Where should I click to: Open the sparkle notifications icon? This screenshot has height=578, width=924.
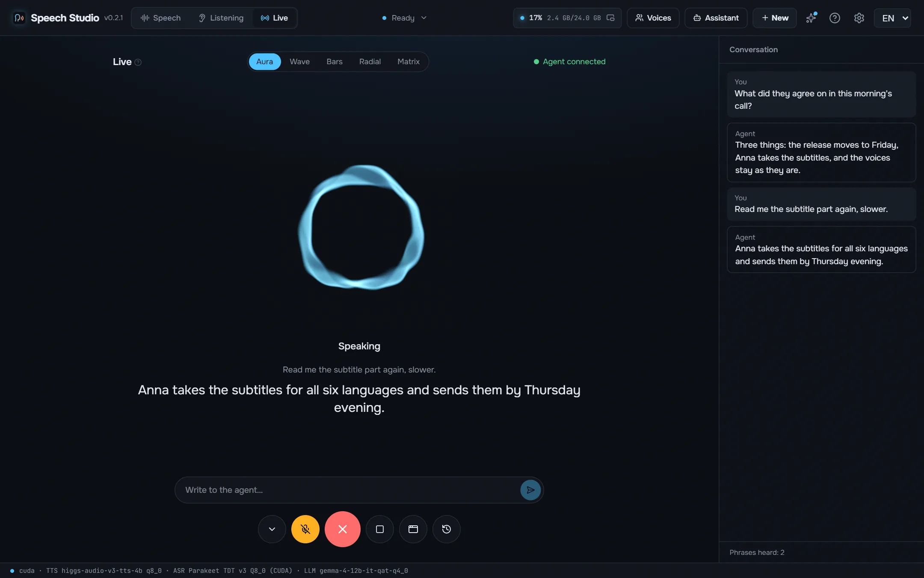811,18
